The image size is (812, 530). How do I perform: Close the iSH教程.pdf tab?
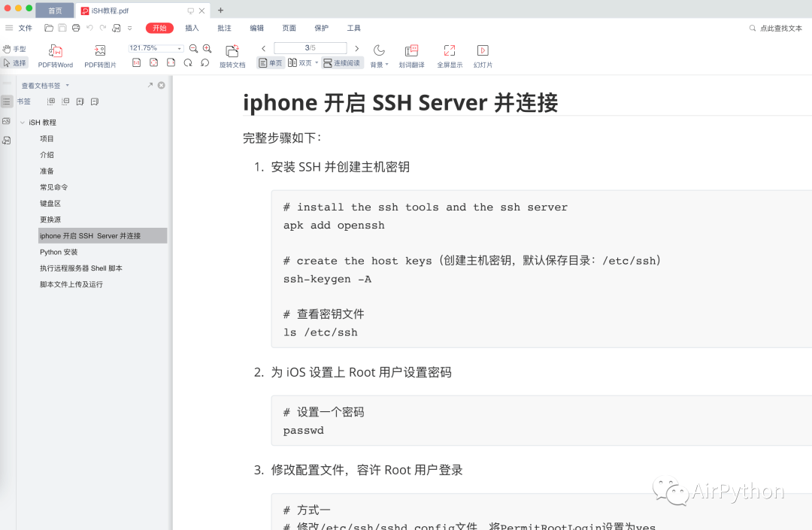pos(202,11)
